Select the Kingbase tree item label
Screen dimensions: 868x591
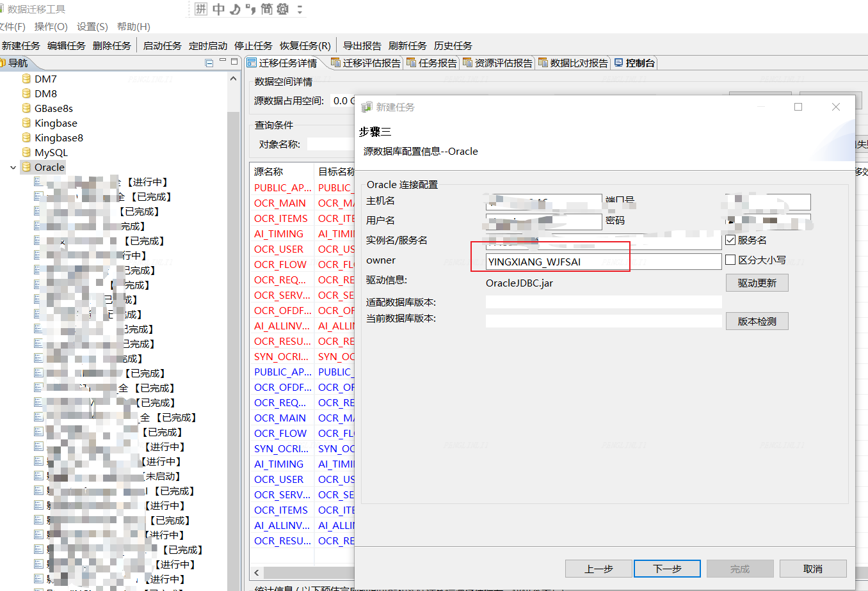[x=56, y=123]
